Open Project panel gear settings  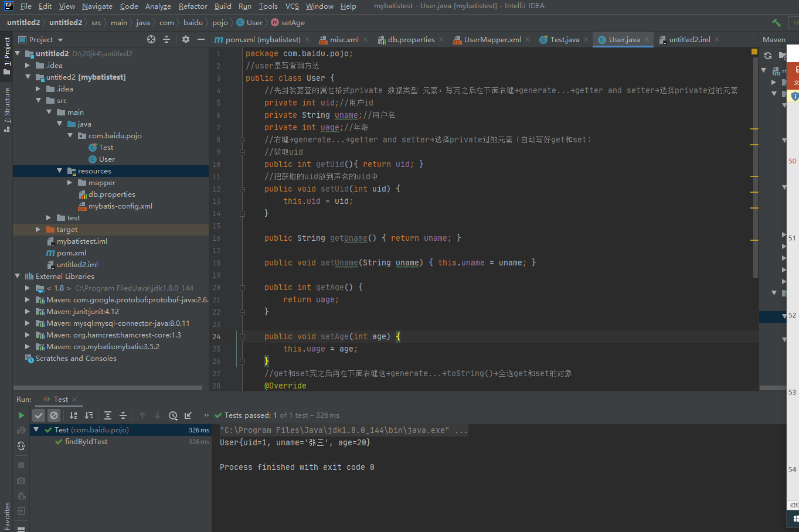pos(186,39)
